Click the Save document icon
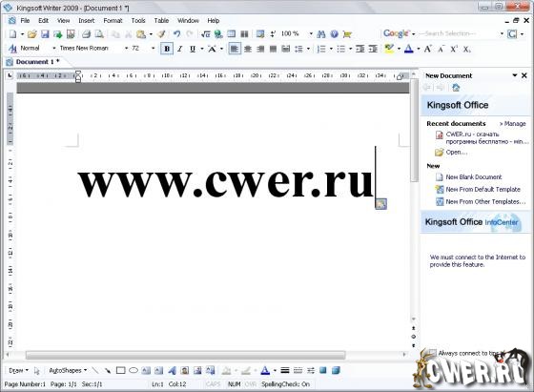The height and width of the screenshot is (392, 534). pyautogui.click(x=45, y=34)
